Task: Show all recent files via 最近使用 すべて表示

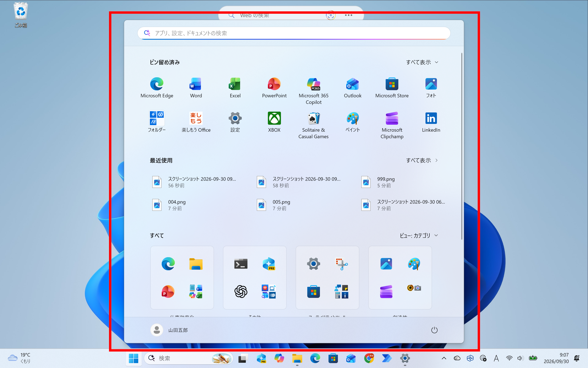Action: (x=422, y=160)
